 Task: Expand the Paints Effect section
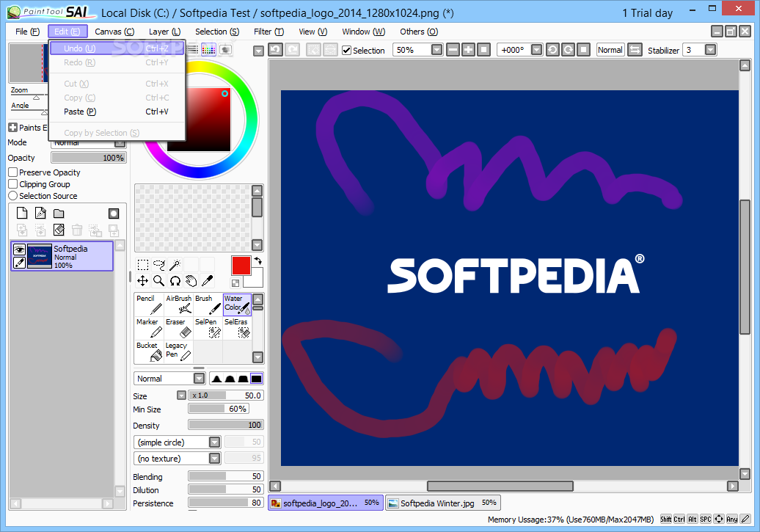click(13, 128)
